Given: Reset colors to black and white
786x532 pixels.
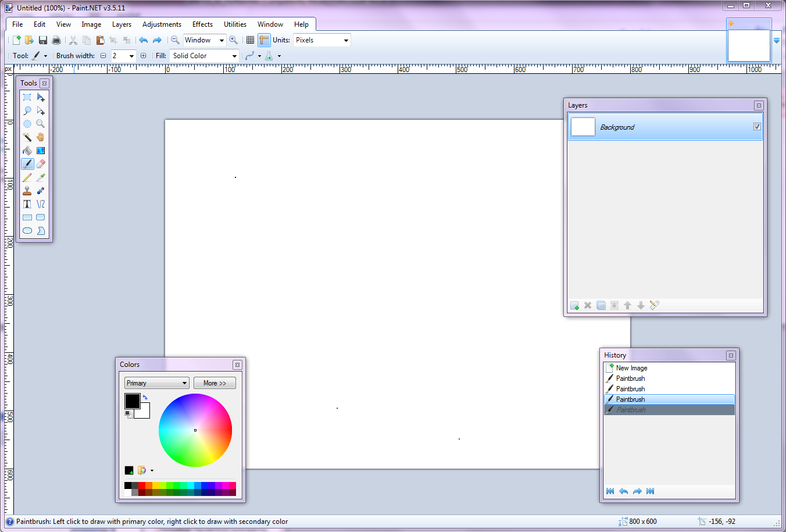Looking at the screenshot, I should [x=128, y=414].
